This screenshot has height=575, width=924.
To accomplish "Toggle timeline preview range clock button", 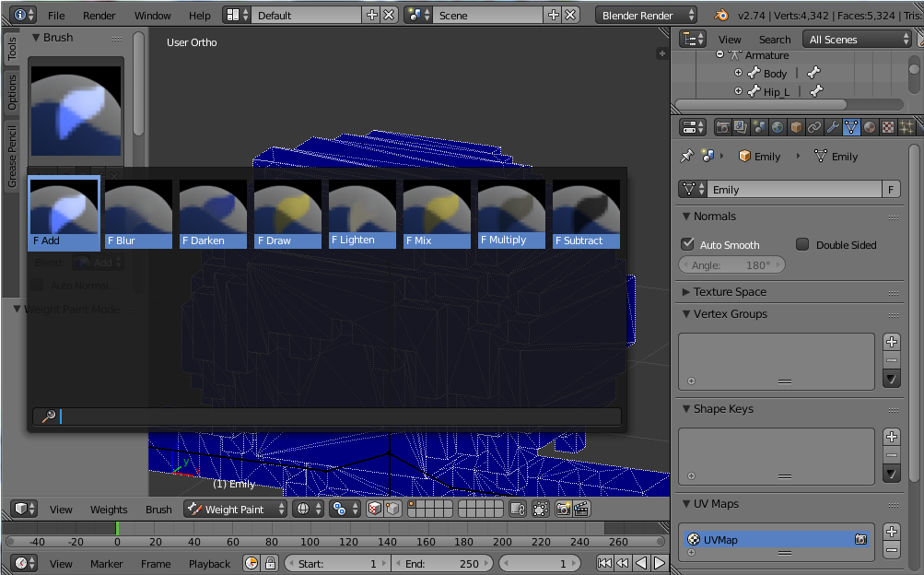I will click(x=251, y=563).
